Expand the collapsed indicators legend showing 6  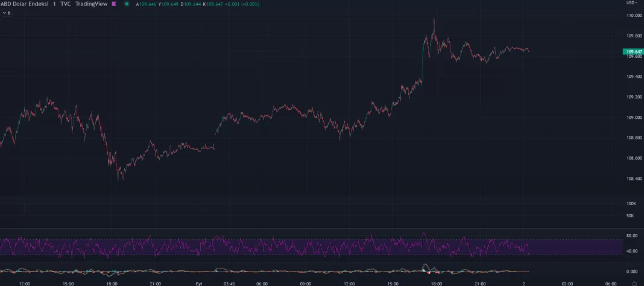[x=7, y=13]
